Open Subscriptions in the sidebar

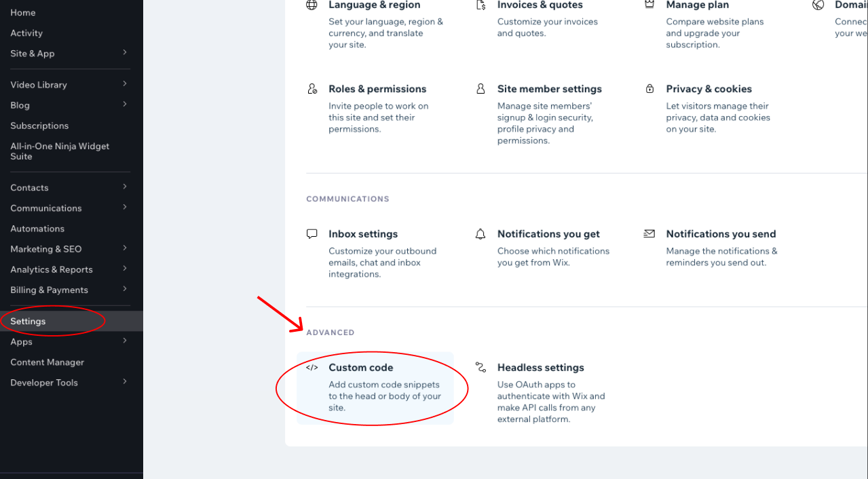click(x=39, y=126)
